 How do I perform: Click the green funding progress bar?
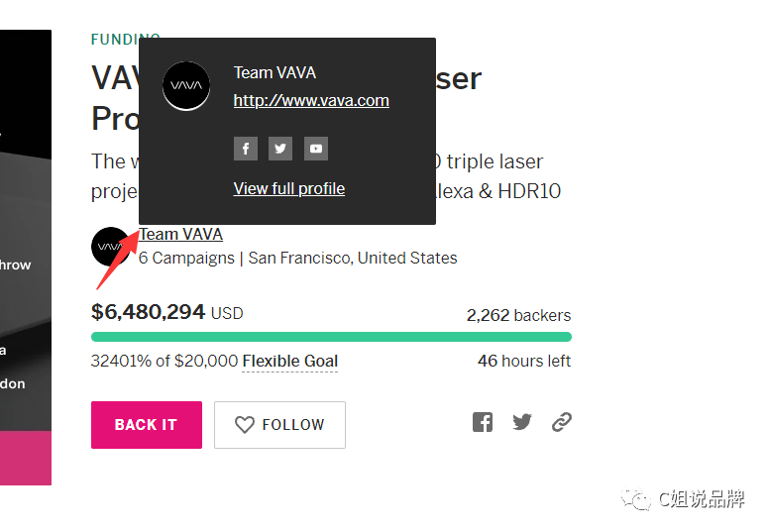331,337
